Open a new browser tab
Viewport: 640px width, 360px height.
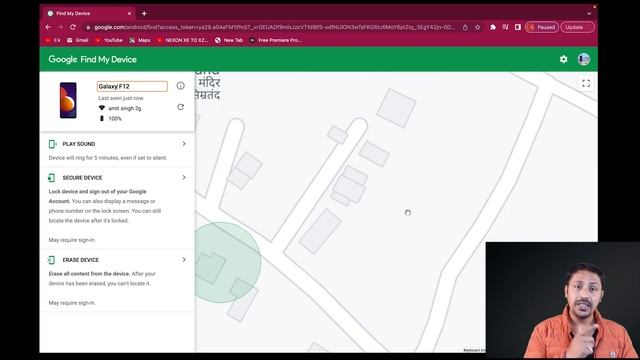[x=144, y=13]
